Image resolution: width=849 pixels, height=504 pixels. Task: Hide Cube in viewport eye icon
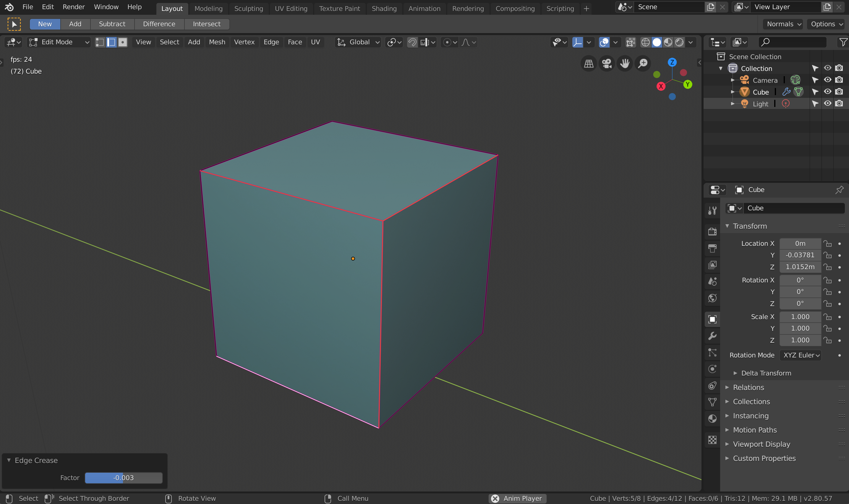point(828,92)
